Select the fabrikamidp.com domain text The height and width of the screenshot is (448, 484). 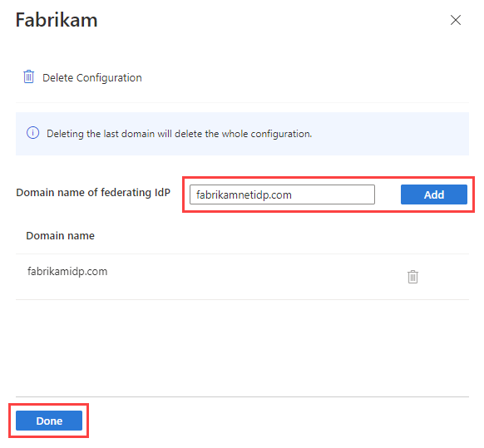tap(67, 272)
